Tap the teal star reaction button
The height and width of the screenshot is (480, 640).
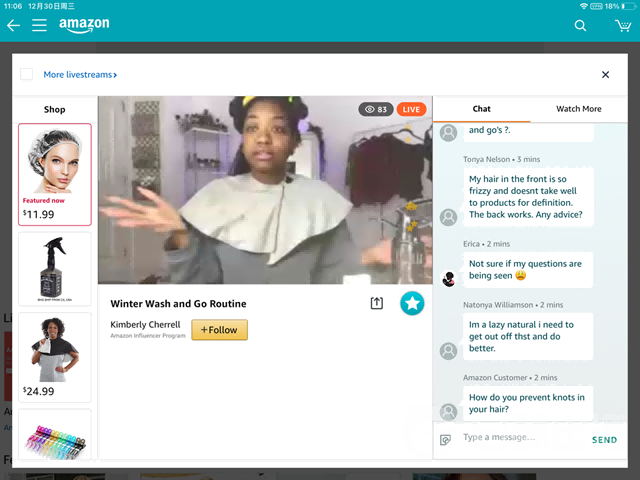coord(412,303)
